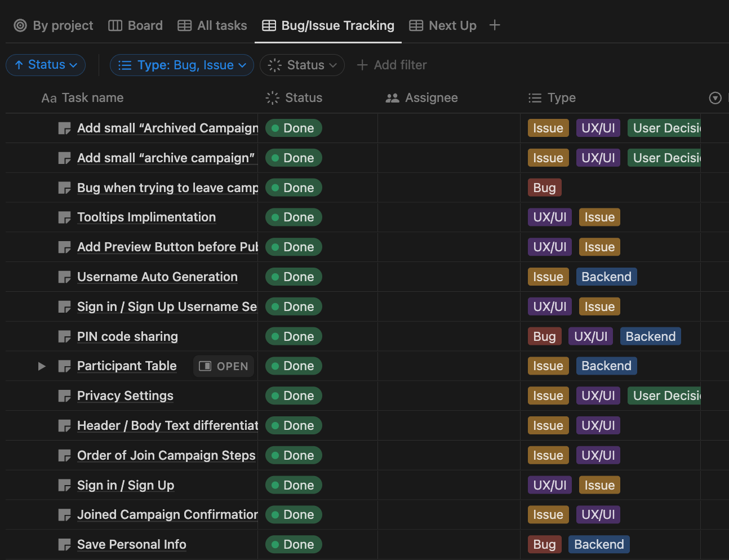Click Done status of PIN code sharing
Viewport: 729px width, 560px height.
pos(294,337)
